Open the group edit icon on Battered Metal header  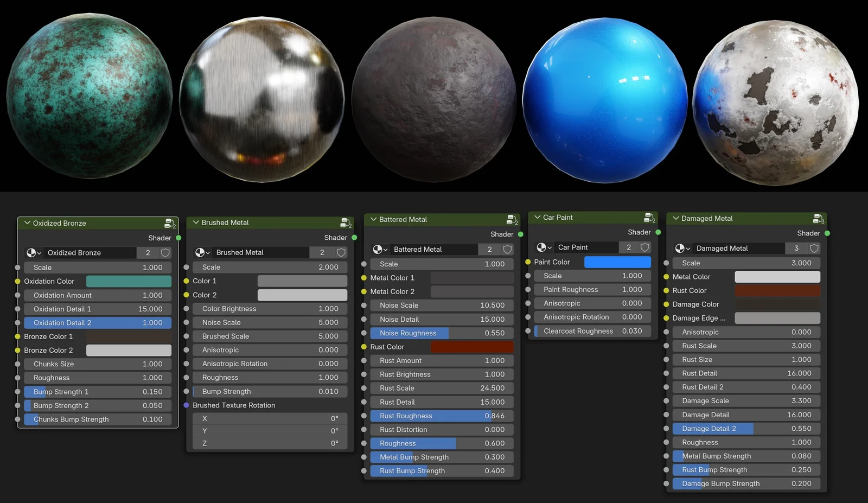click(x=511, y=219)
